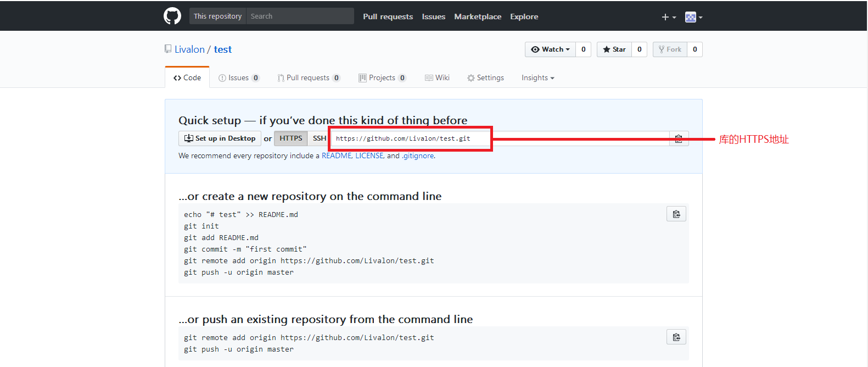
Task: Switch the clone URL to SSH
Action: click(x=319, y=138)
